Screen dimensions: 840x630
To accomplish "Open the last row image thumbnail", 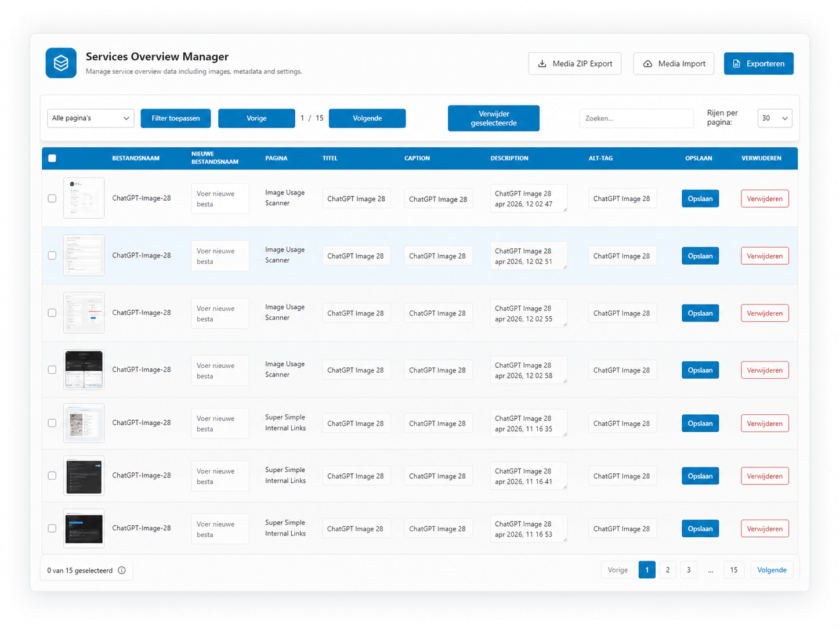I will (84, 528).
